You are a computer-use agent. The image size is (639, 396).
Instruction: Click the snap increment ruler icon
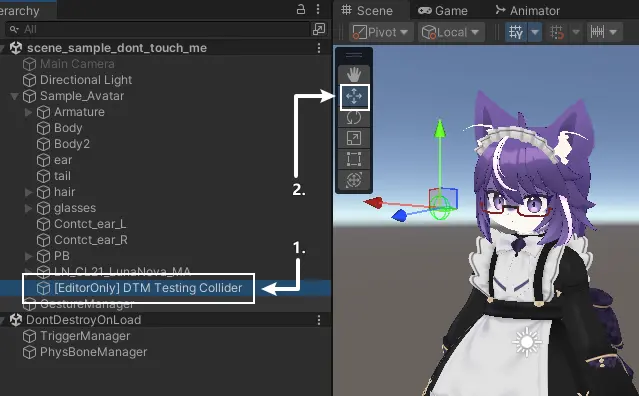click(x=597, y=32)
